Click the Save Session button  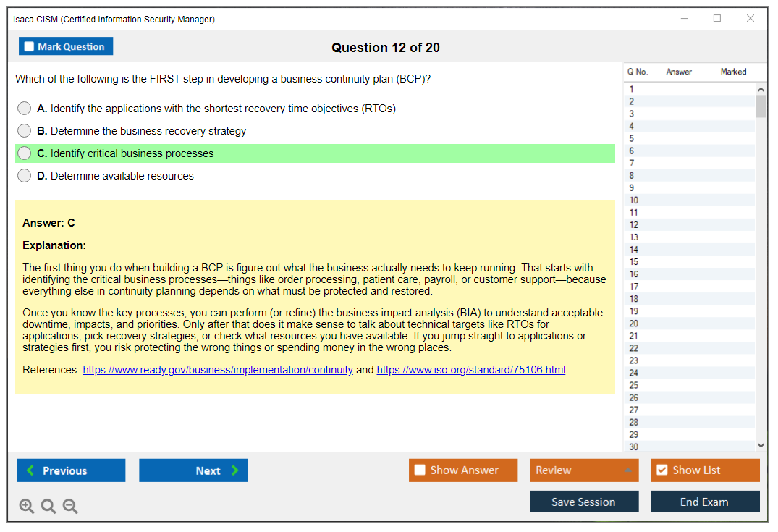584,502
